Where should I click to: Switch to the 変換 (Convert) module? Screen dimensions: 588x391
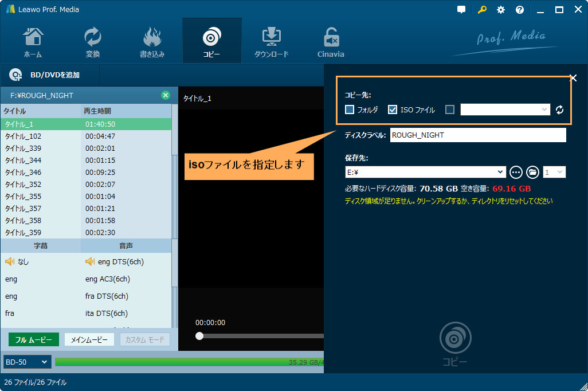coord(92,40)
